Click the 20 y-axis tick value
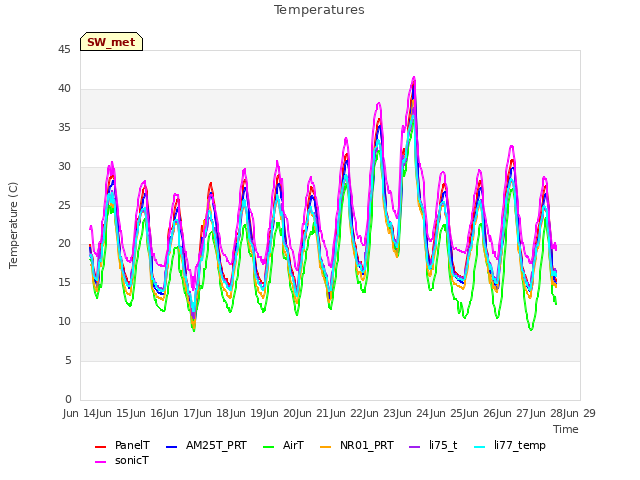640x480 pixels. pyautogui.click(x=64, y=244)
